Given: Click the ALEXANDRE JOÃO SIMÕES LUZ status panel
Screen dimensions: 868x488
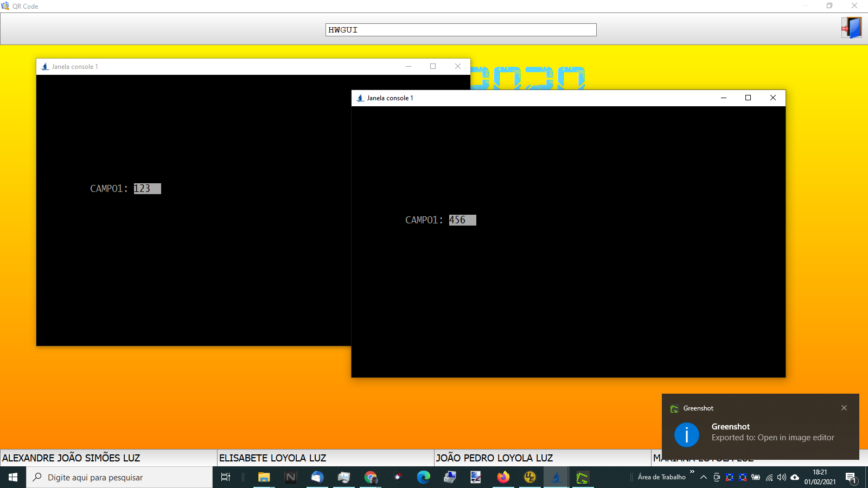Looking at the screenshot, I should tap(108, 458).
